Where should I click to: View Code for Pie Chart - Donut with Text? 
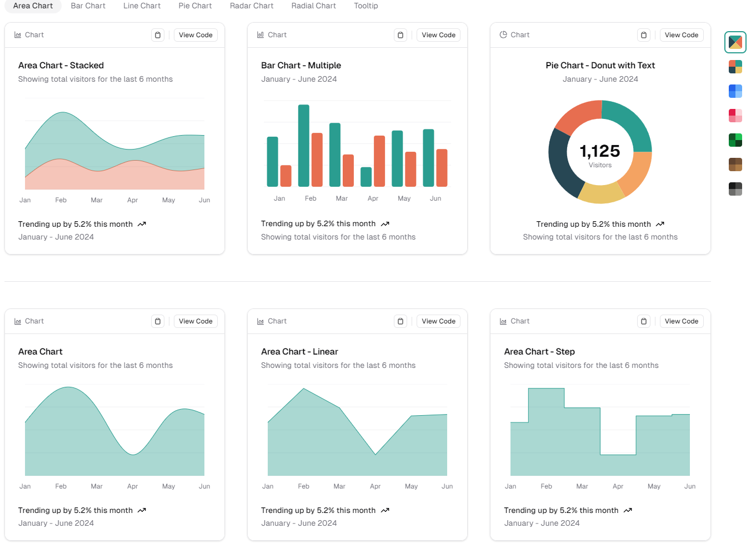coord(682,35)
